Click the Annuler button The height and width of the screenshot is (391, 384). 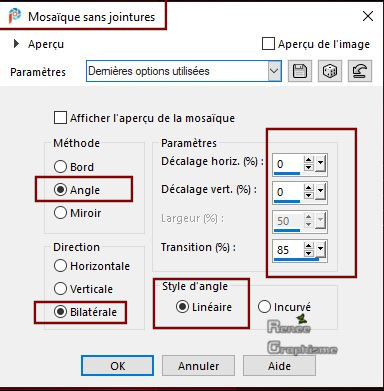(198, 366)
